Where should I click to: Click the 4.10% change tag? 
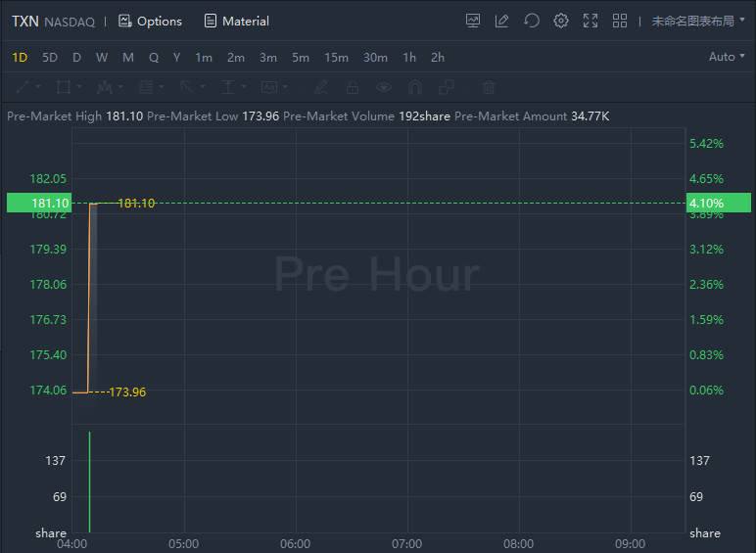[719, 203]
